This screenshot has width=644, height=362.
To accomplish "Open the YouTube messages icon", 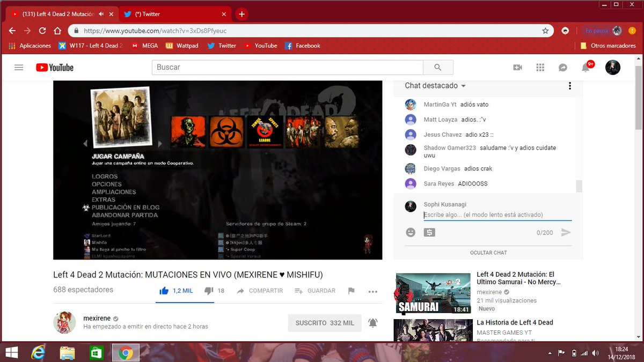I will pos(563,68).
